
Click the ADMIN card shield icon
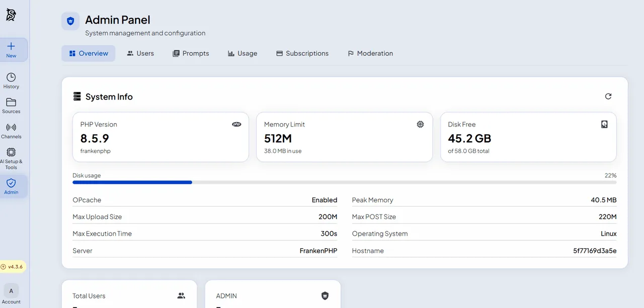pyautogui.click(x=325, y=296)
